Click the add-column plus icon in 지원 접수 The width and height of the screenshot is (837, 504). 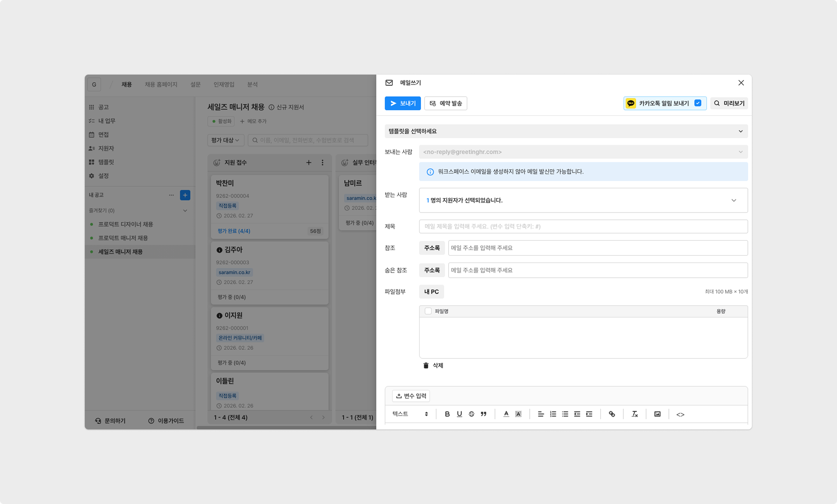pyautogui.click(x=309, y=163)
